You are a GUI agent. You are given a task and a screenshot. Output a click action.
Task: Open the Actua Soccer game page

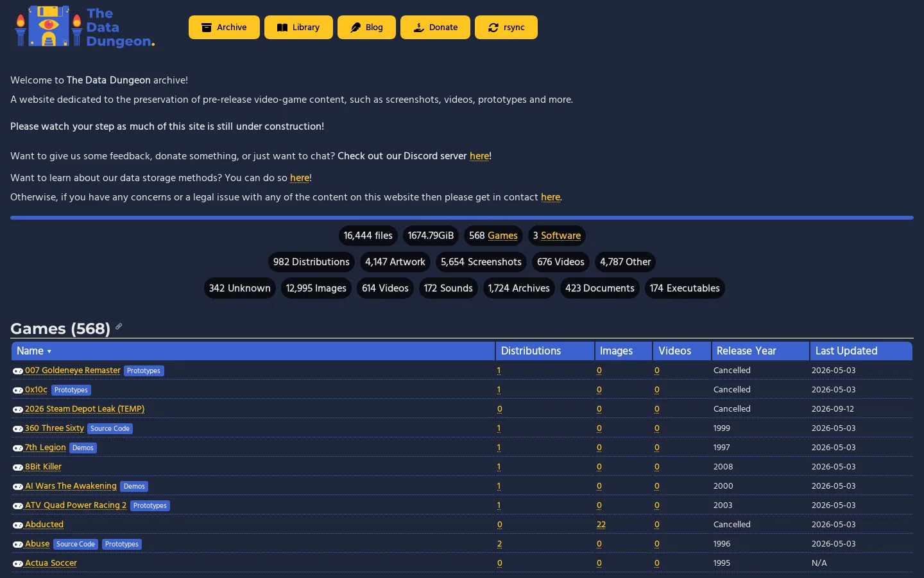pyautogui.click(x=51, y=563)
